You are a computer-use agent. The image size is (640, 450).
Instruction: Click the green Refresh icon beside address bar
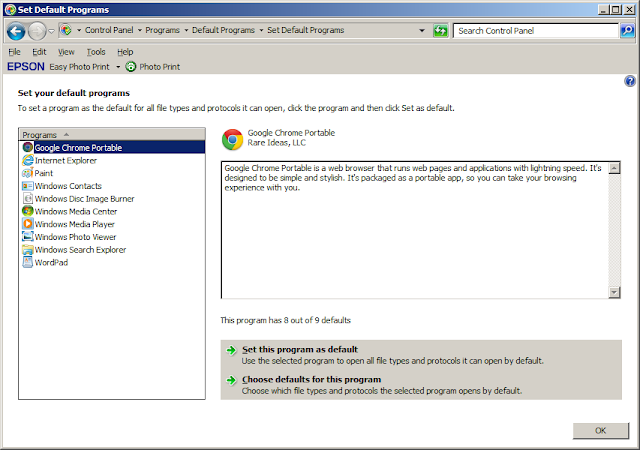440,31
